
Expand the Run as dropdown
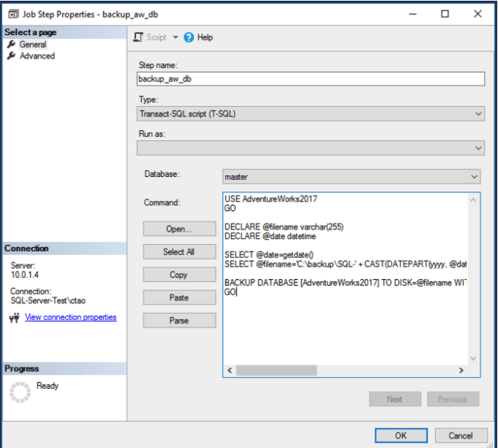point(478,148)
